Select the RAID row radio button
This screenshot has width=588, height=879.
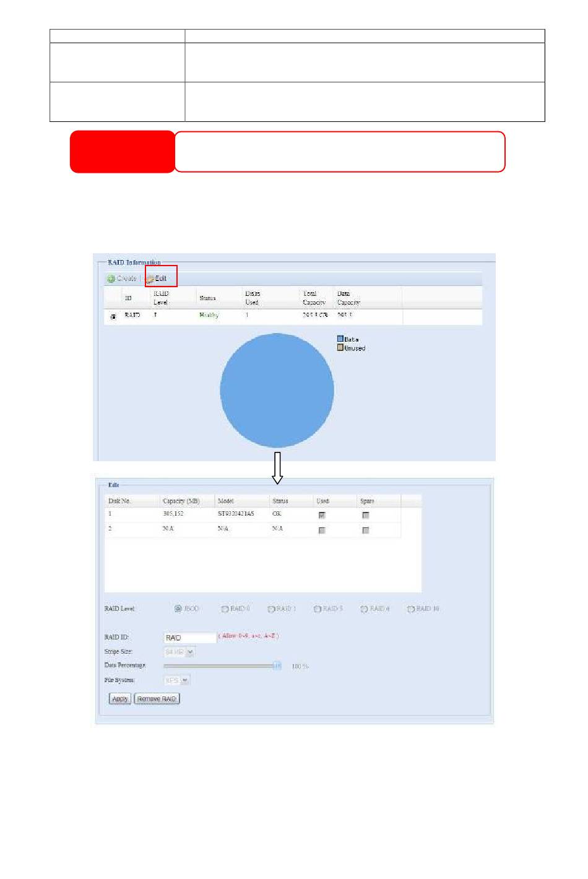(x=113, y=316)
